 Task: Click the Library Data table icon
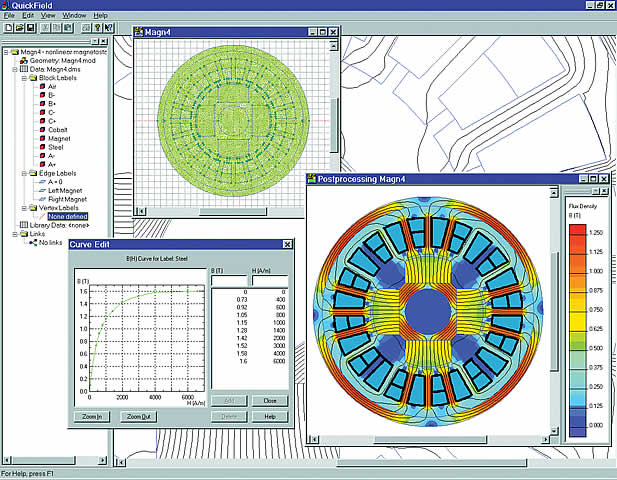coord(24,225)
